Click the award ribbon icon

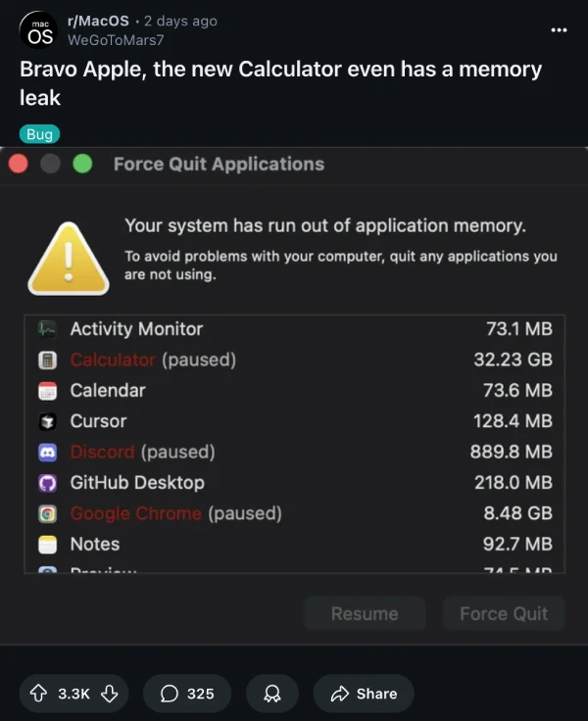click(x=271, y=694)
